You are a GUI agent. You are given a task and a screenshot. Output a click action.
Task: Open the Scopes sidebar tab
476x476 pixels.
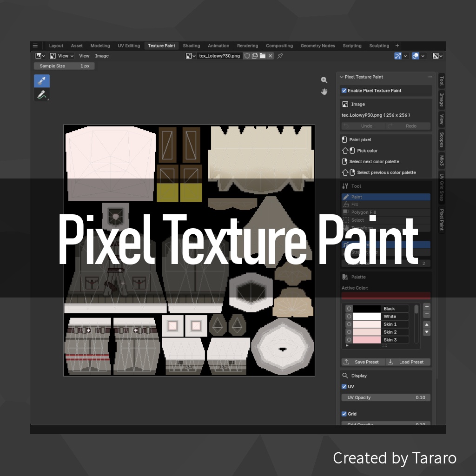click(x=442, y=139)
